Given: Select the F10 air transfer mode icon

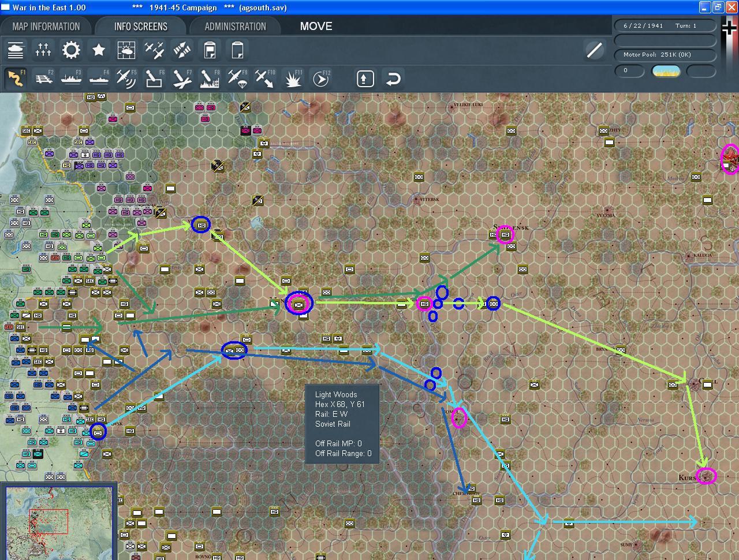Looking at the screenshot, I should coord(265,79).
